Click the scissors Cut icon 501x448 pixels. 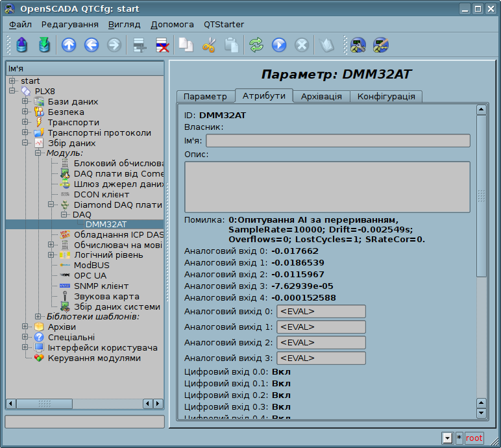(208, 45)
